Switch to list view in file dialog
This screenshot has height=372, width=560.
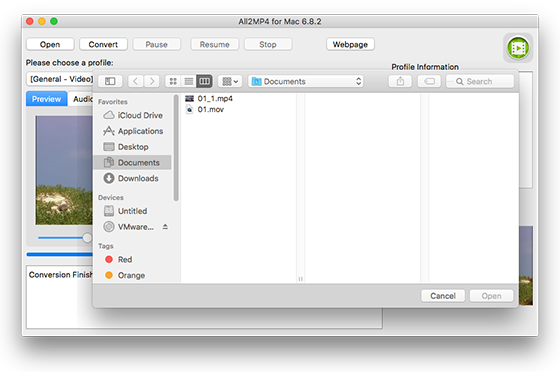click(189, 81)
